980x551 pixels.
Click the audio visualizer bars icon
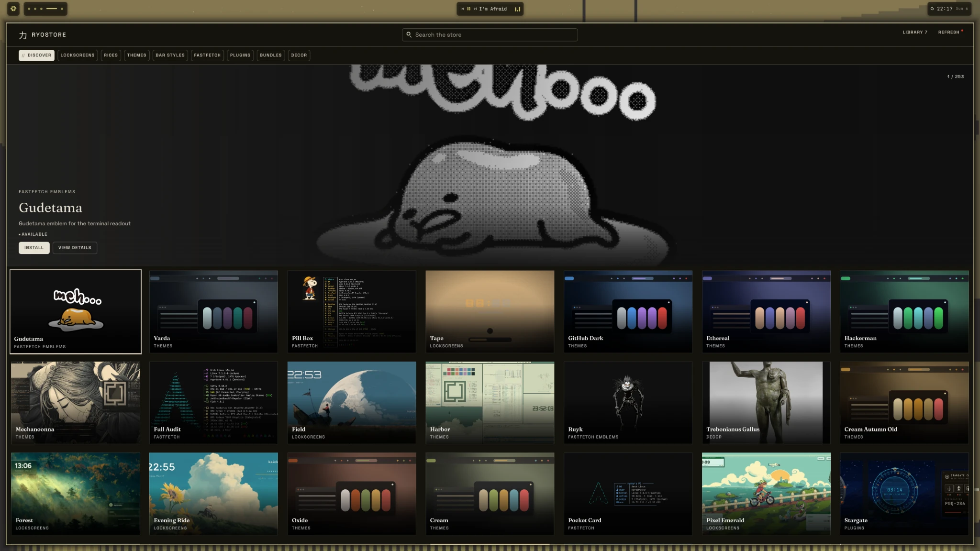[517, 9]
